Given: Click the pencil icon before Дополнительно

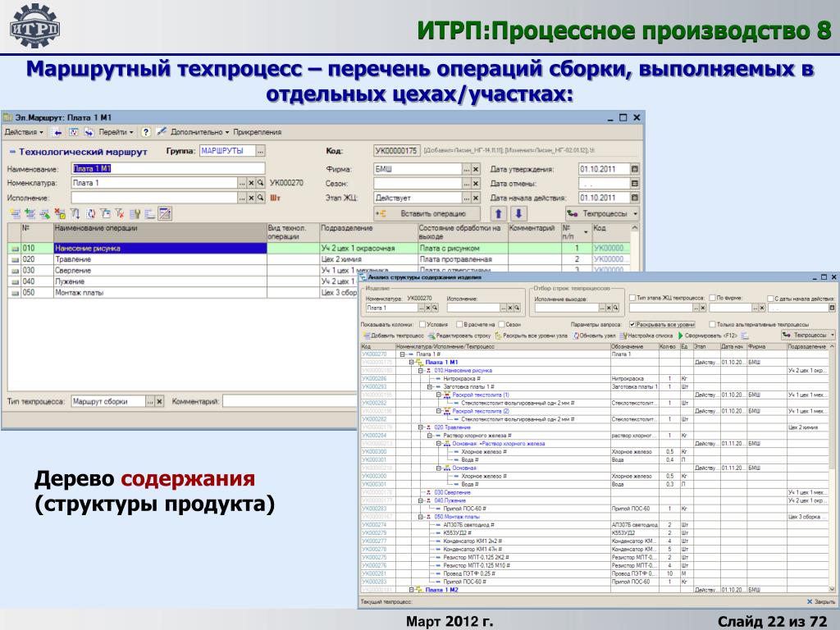Looking at the screenshot, I should coord(162,132).
